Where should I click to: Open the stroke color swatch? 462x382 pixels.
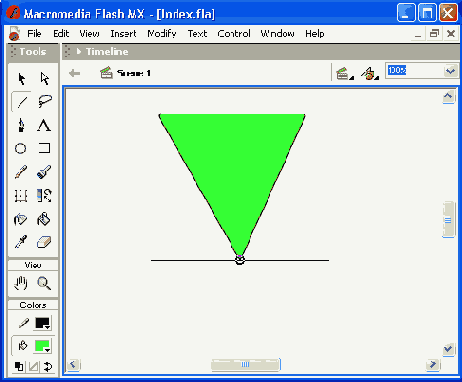43,323
